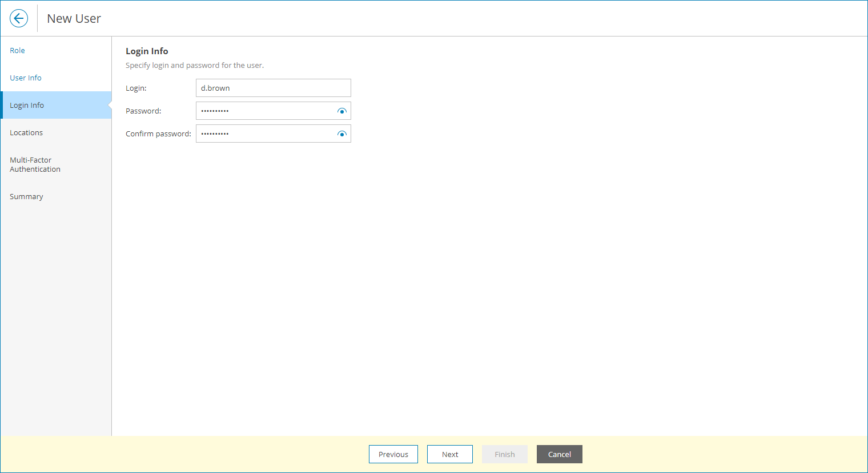Click the back arrow icon
Viewport: 868px width, 473px height.
click(x=19, y=18)
